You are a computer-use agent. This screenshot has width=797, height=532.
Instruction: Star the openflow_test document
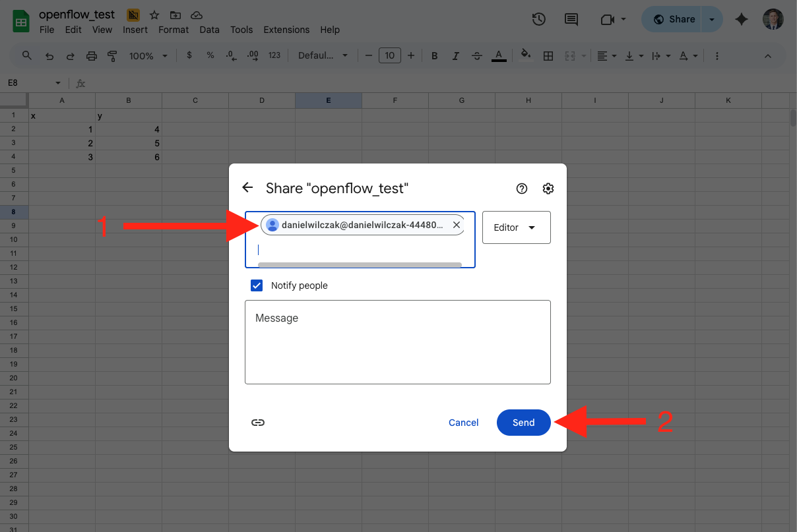[x=154, y=15]
